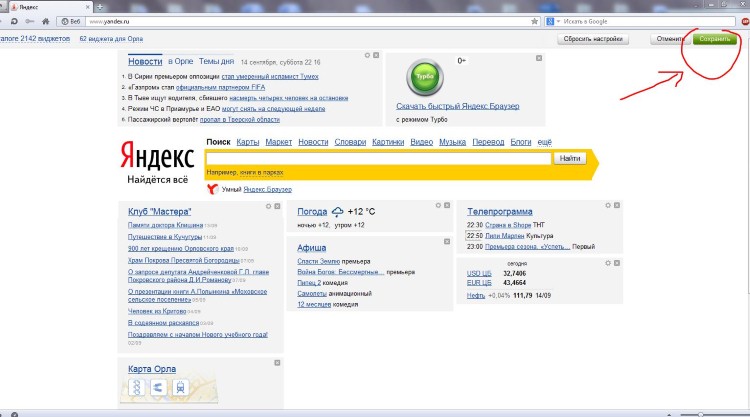Open the 'Карты' service tab
The width and height of the screenshot is (750, 417).
tap(248, 142)
